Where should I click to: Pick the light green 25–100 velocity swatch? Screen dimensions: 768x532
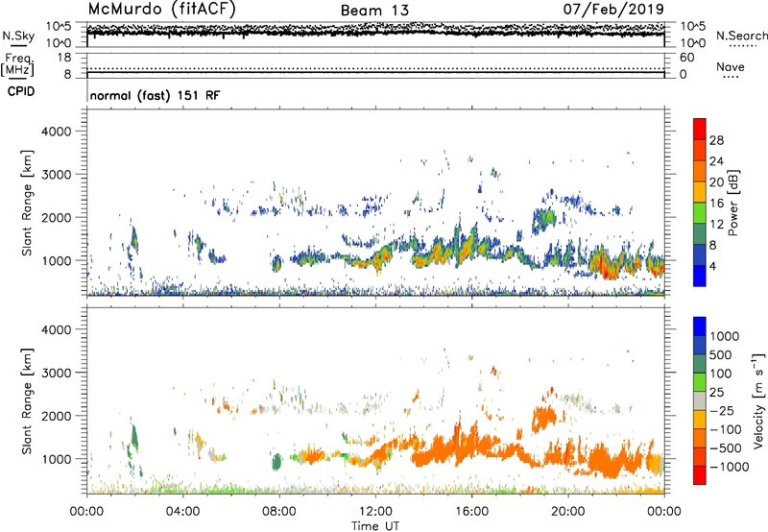click(x=700, y=382)
